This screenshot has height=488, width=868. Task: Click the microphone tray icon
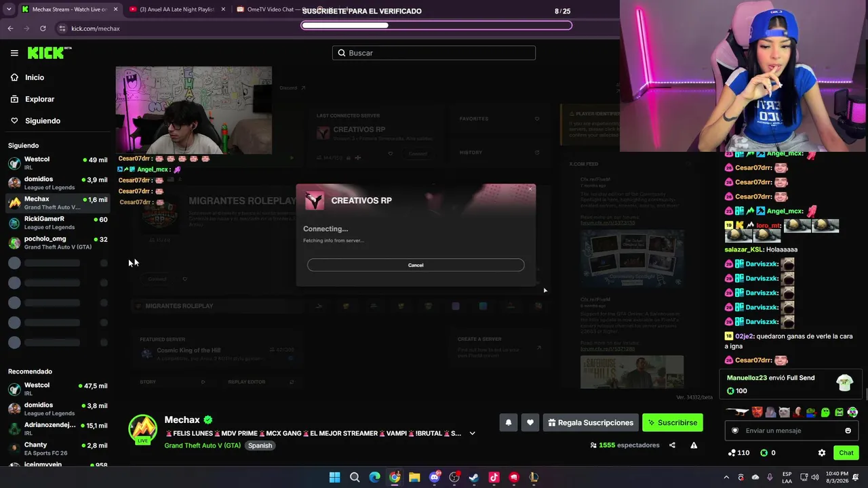pyautogui.click(x=770, y=477)
